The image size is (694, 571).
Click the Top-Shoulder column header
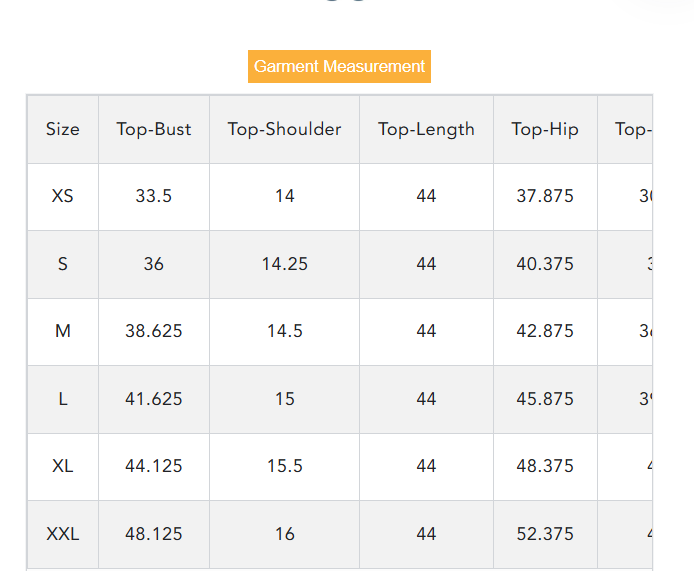pyautogui.click(x=284, y=129)
